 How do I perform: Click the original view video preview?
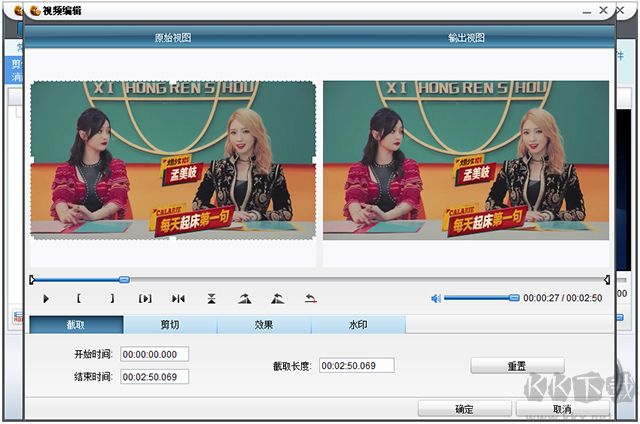pyautogui.click(x=173, y=160)
